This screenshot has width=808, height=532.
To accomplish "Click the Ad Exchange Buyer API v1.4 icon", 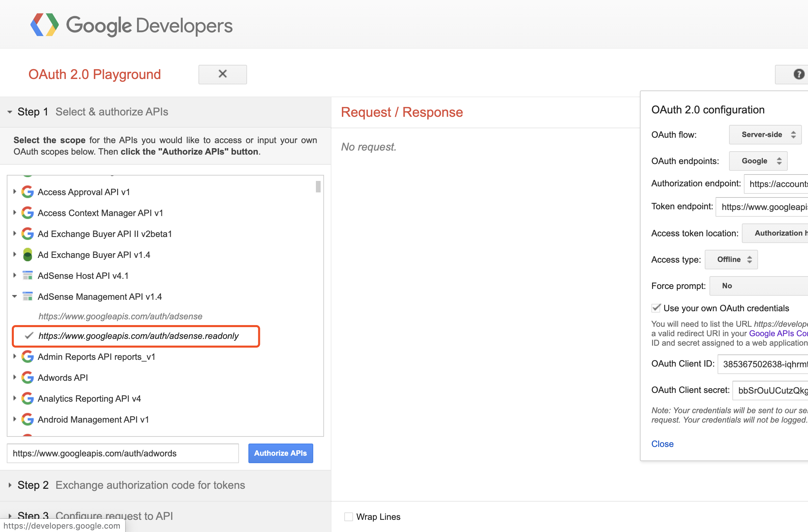I will coord(27,255).
